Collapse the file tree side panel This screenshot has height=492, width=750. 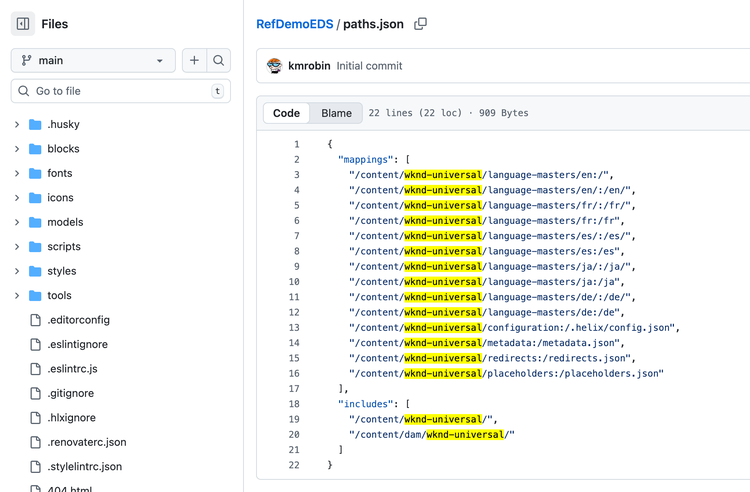tap(23, 24)
